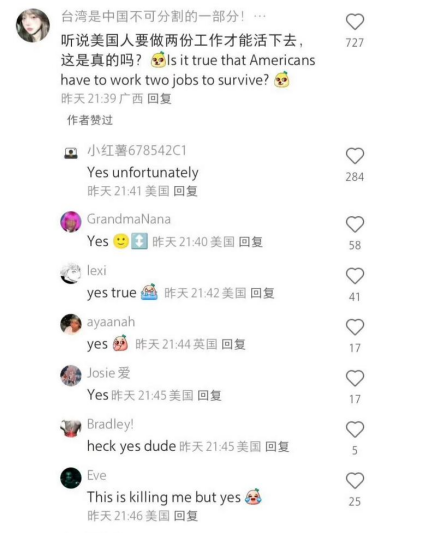Open Josie 爱 profile avatar
The height and width of the screenshot is (534, 433).
(71, 376)
